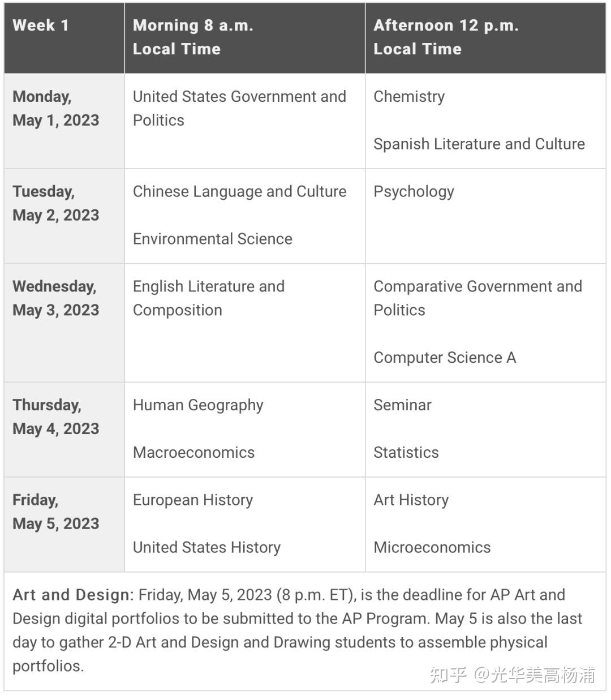Click the Art and Design bold label

tap(71, 595)
